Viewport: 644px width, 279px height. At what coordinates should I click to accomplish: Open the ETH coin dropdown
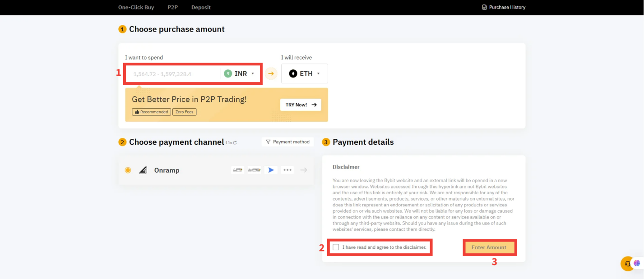point(305,73)
